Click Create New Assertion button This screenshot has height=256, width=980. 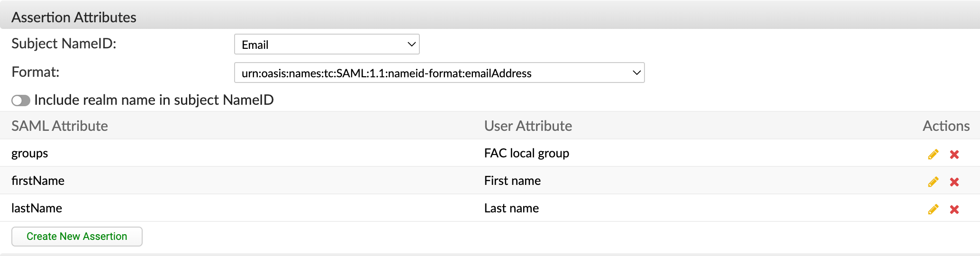77,236
